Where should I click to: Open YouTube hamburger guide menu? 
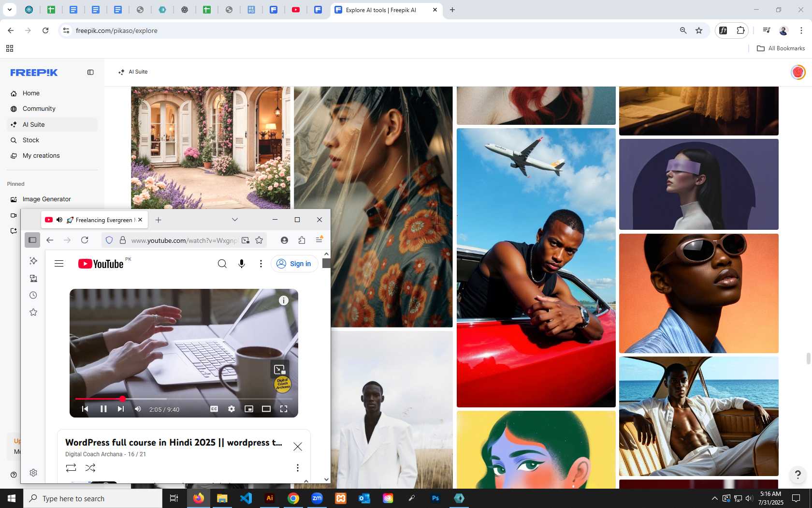point(59,264)
